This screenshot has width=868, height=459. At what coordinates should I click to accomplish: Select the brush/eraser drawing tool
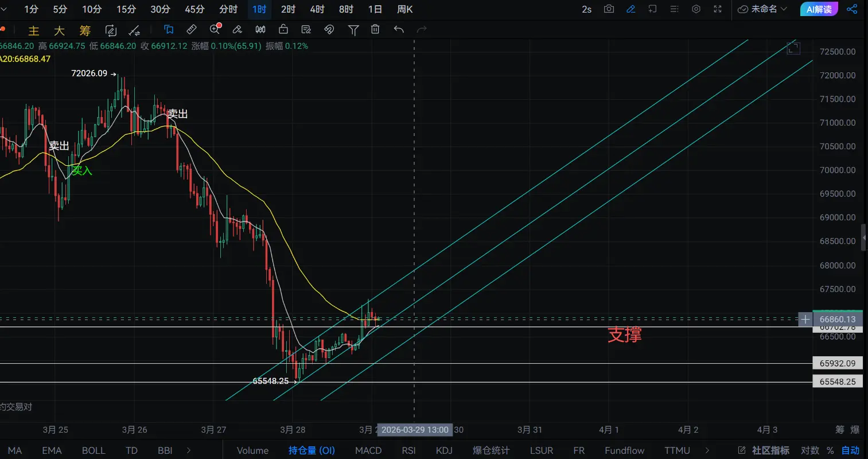[x=237, y=30]
